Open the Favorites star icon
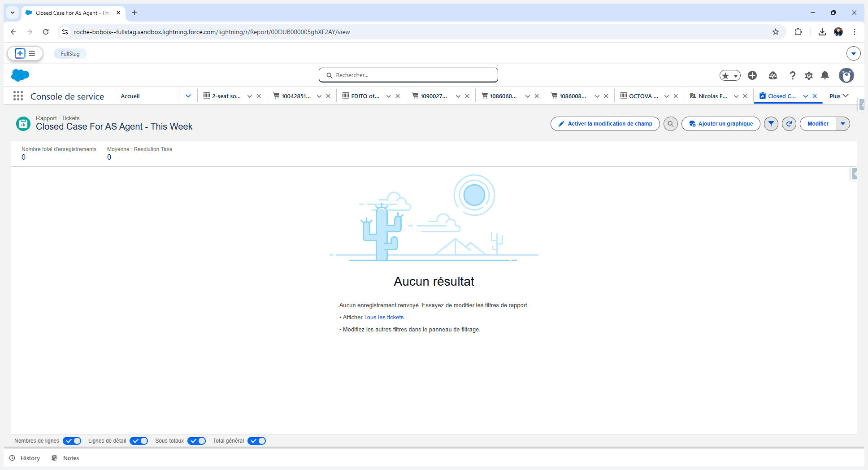 (725, 75)
